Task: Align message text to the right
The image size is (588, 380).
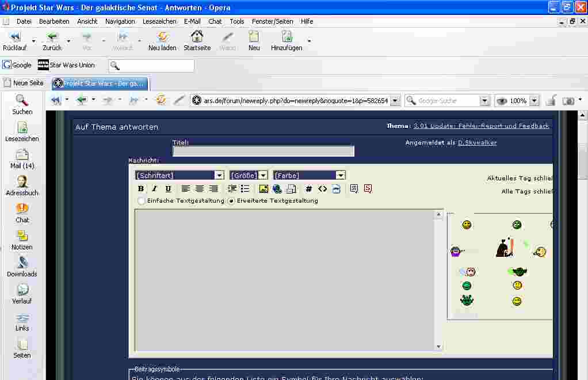Action: click(213, 189)
